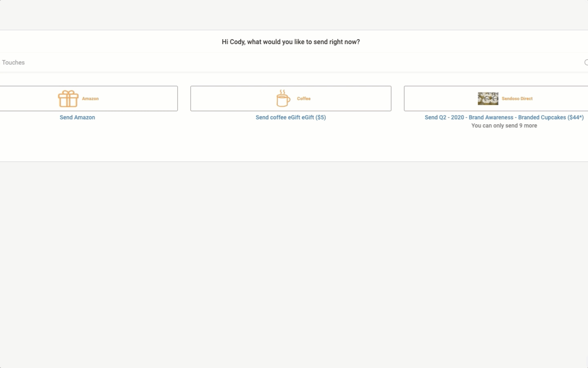Click blank gray area below the touches panel
Viewport: 588px width, 368px height.
point(294,262)
